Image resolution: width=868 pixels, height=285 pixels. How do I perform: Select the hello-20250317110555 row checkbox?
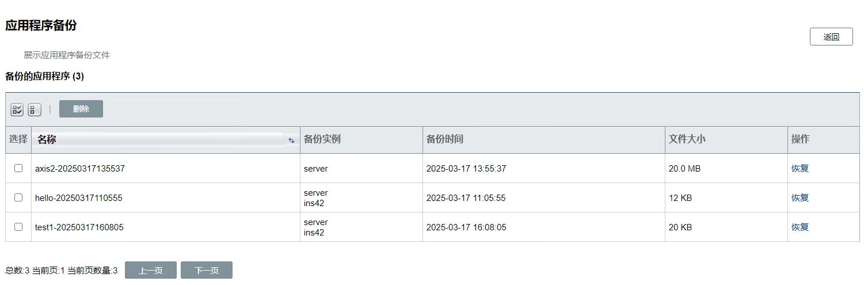[x=18, y=197]
